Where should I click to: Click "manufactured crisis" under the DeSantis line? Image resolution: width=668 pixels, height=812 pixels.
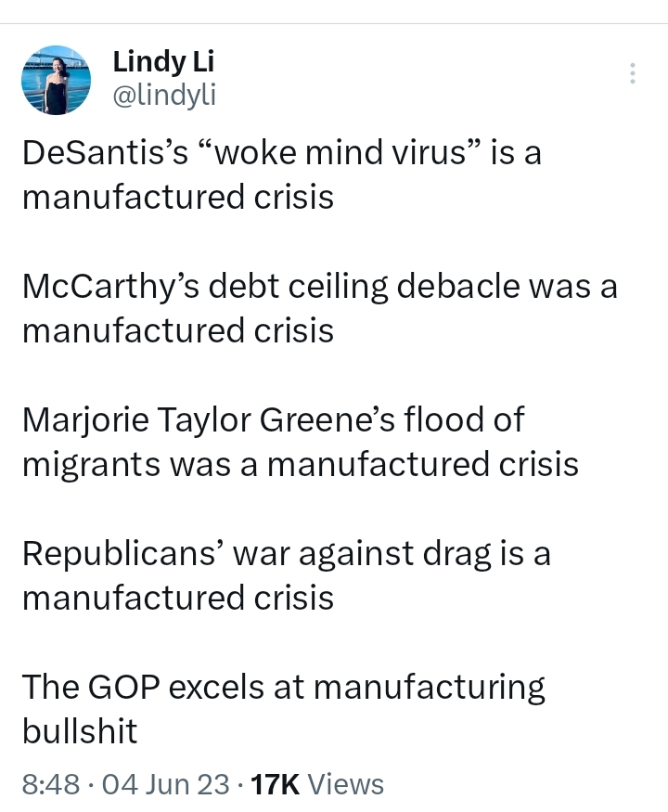[177, 197]
